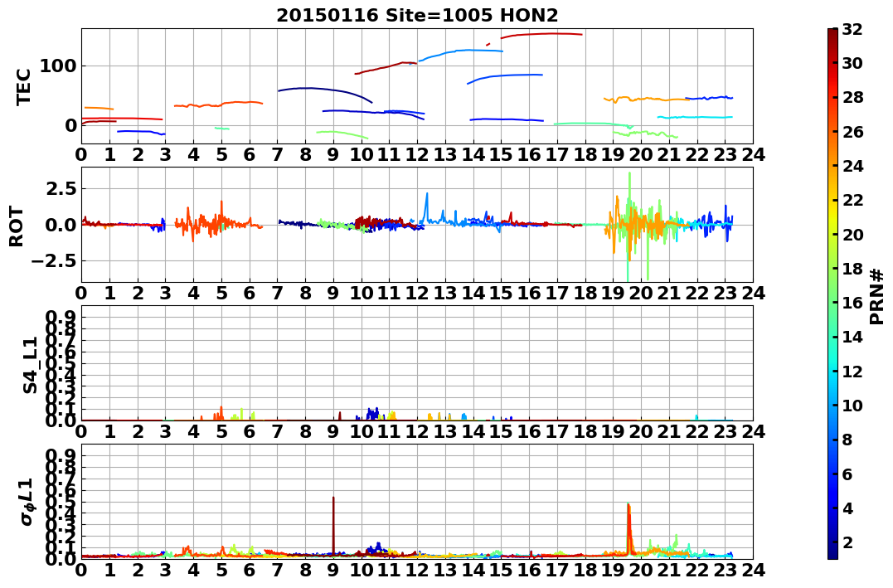The image size is (893, 588).
Task: Click colorbar tick label '26'
Action: (852, 132)
